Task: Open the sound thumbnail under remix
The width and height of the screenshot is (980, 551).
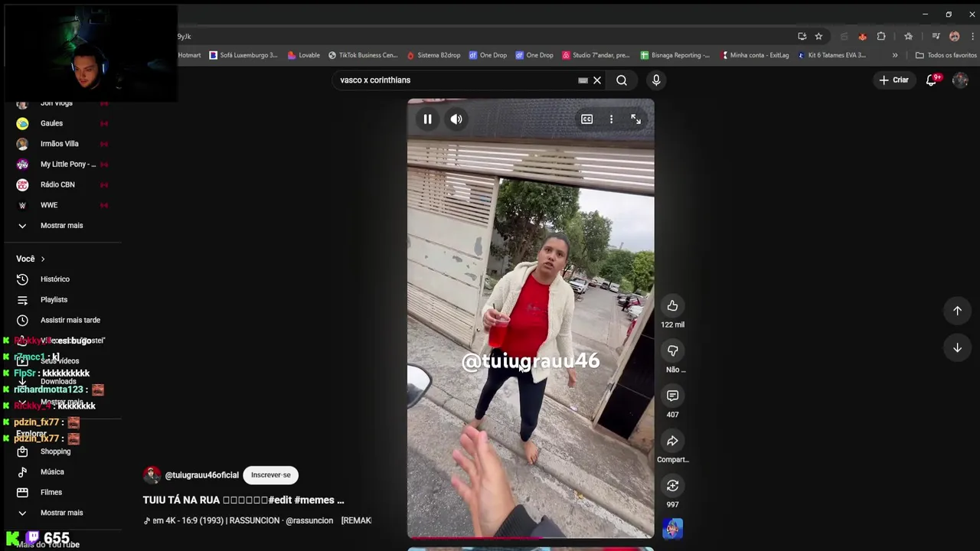Action: [x=672, y=529]
